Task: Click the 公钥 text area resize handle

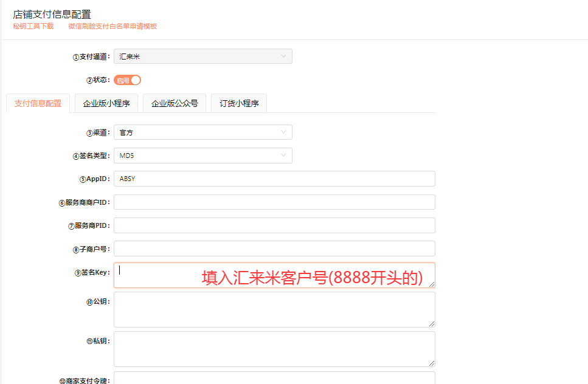Action: pos(431,323)
